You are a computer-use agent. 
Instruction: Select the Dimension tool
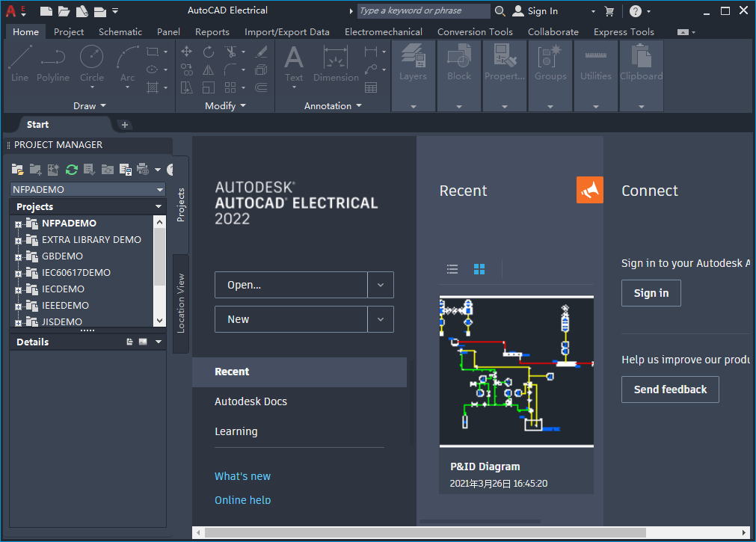pyautogui.click(x=336, y=64)
